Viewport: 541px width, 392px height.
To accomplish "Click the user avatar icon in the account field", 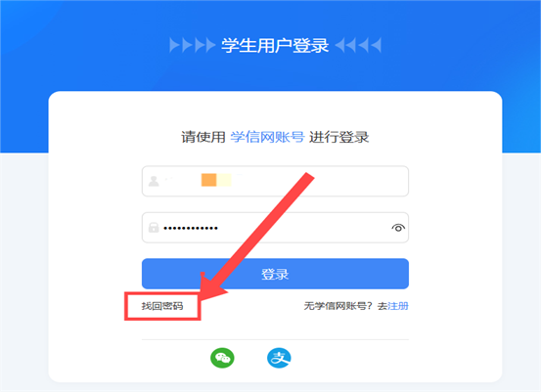I will (154, 181).
